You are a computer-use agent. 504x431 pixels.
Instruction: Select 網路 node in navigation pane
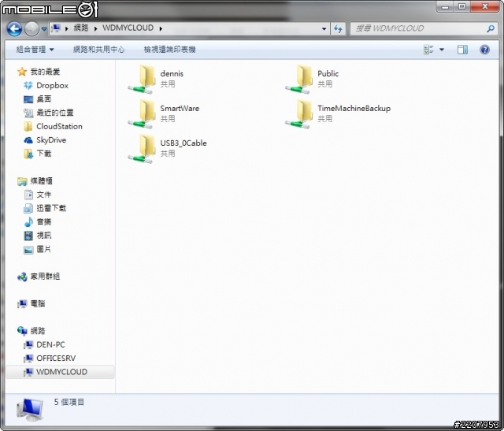[x=38, y=331]
